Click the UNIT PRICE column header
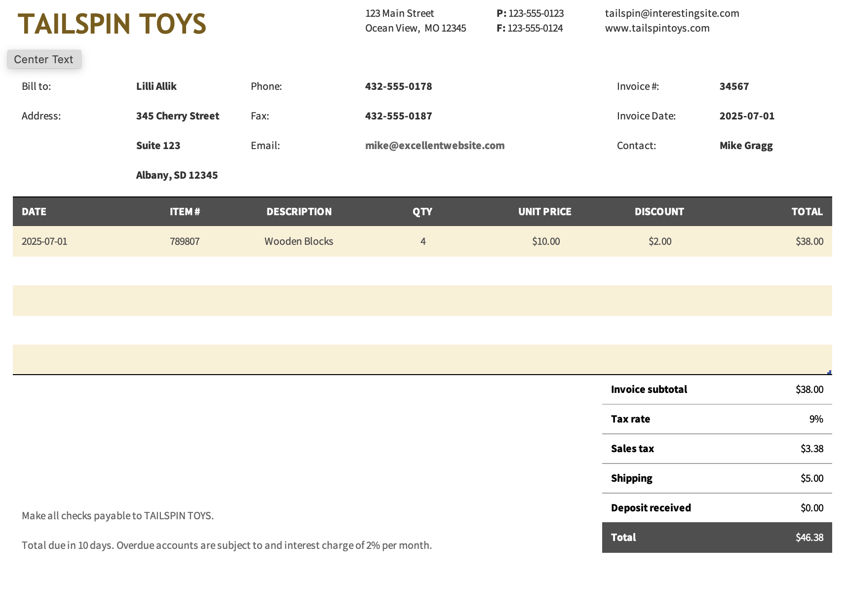The height and width of the screenshot is (616, 846). pos(545,212)
